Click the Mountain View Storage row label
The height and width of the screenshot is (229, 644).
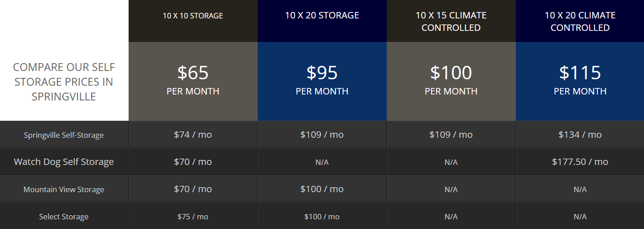coord(64,189)
